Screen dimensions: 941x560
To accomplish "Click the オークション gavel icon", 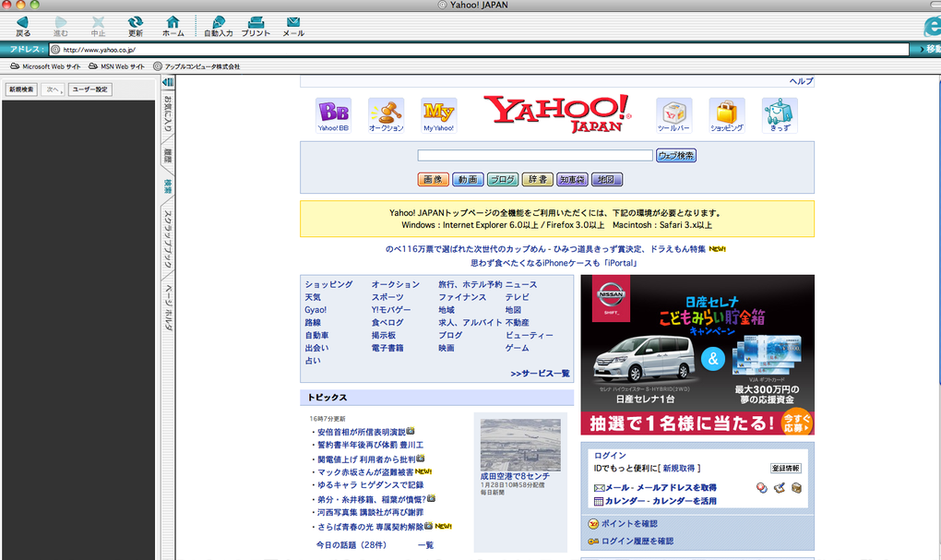I will (x=386, y=115).
